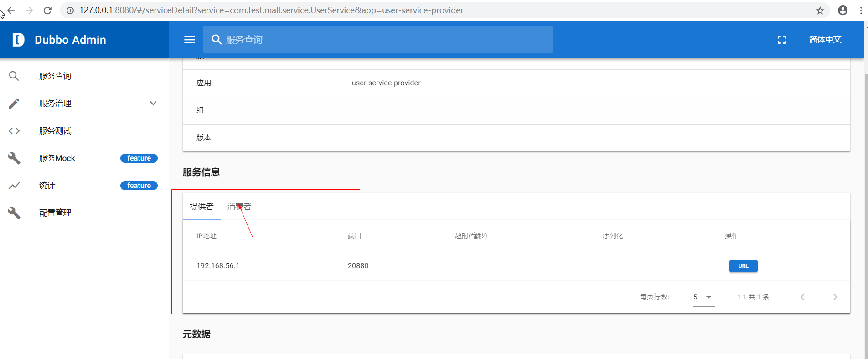This screenshot has height=359, width=868.
Task: Click the 超时(毫秒) column header
Action: click(x=471, y=236)
